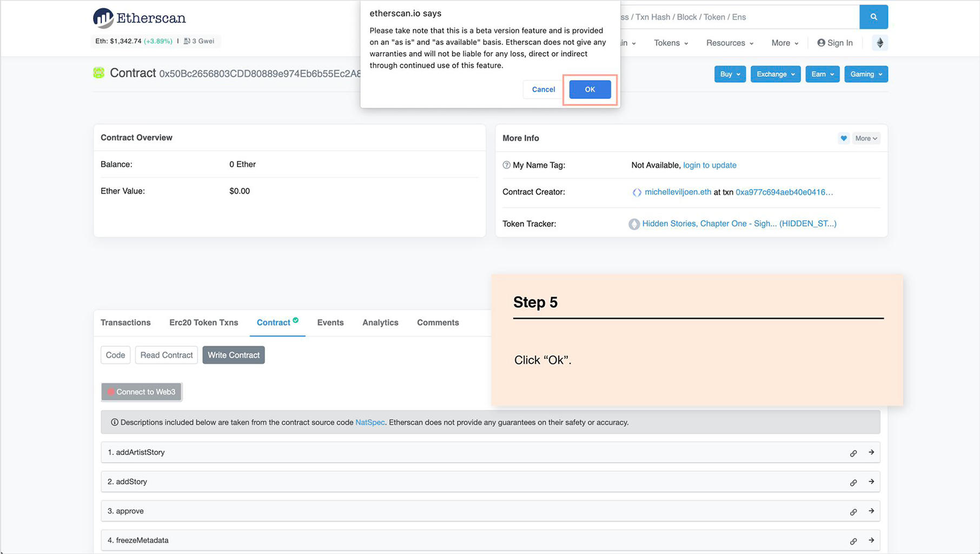Click the My Name Tag help icon
The height and width of the screenshot is (554, 980).
click(506, 165)
